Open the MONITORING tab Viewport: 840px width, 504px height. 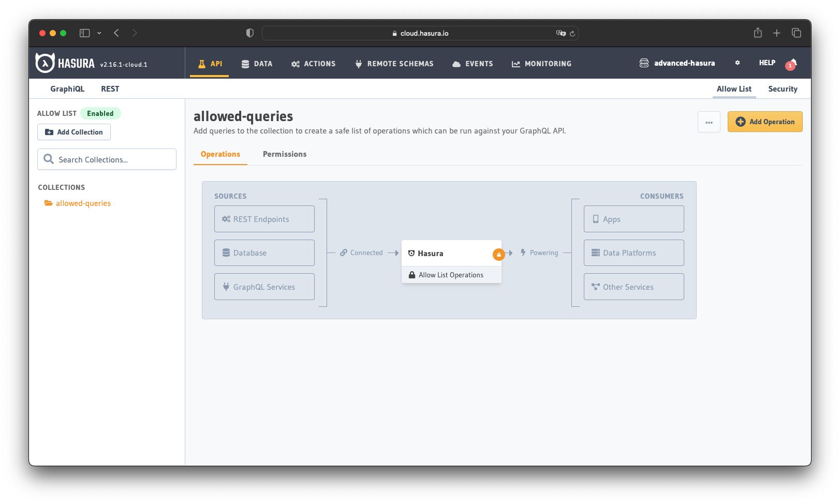(542, 64)
